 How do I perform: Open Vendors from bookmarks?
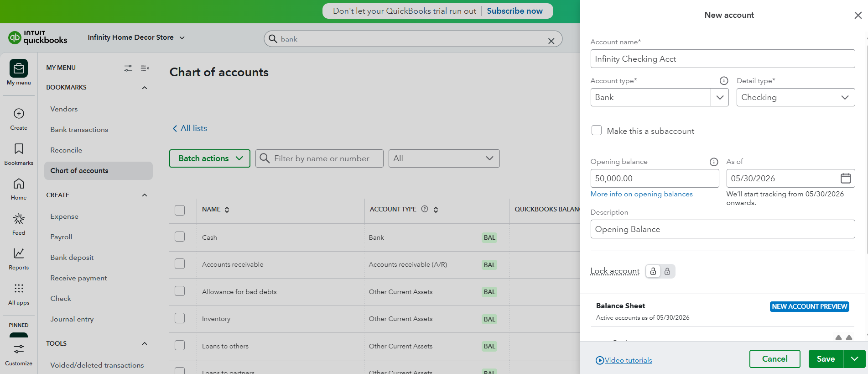point(64,109)
